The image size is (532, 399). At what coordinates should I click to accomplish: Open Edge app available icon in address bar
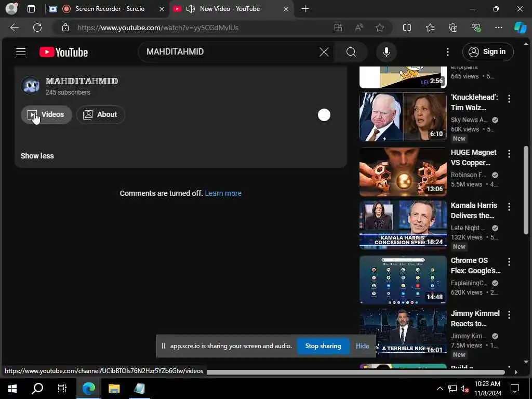tap(338, 28)
